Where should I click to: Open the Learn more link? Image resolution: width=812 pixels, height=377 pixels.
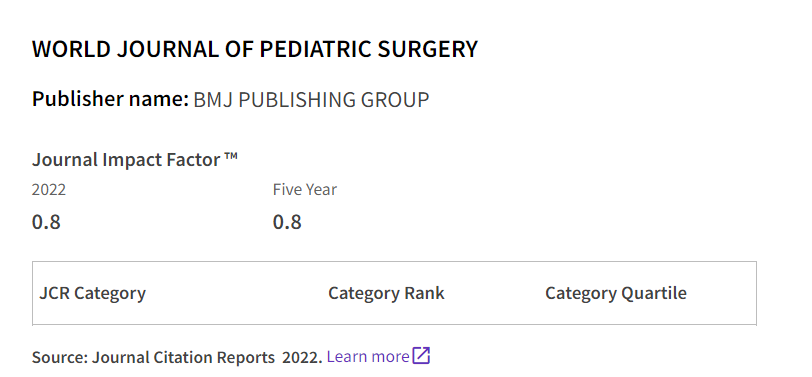[368, 356]
